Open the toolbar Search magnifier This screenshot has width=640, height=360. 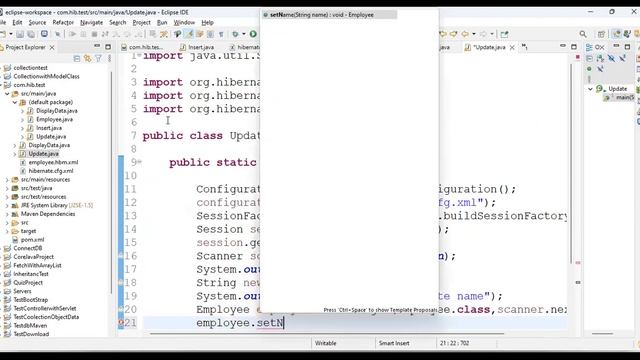click(583, 34)
